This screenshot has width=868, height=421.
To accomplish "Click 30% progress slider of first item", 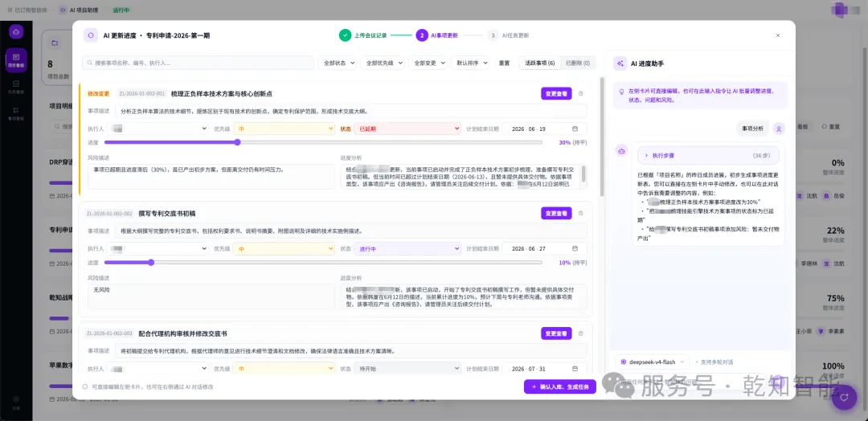I will tap(323, 142).
